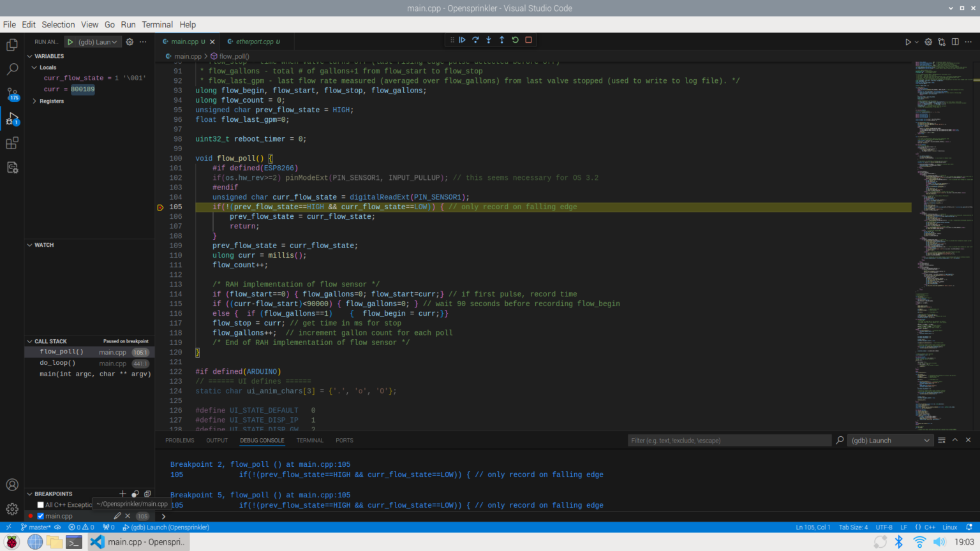Click the Step Out debug button

pos(502,40)
